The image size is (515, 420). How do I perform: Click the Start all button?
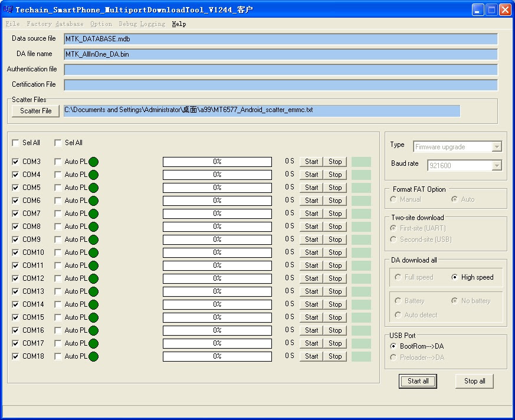tap(418, 381)
